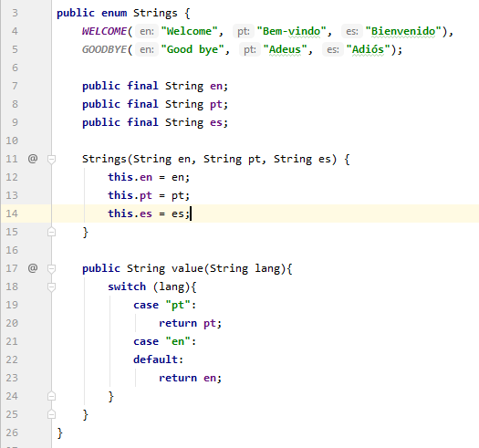Viewport: 479px width, 448px height.
Task: Click the field name es on line 9
Action: pyautogui.click(x=216, y=122)
